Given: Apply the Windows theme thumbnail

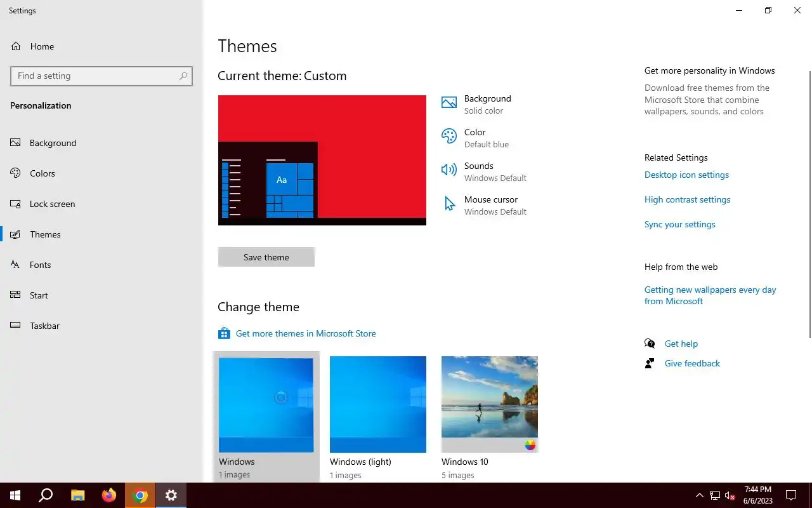Looking at the screenshot, I should pos(266,405).
